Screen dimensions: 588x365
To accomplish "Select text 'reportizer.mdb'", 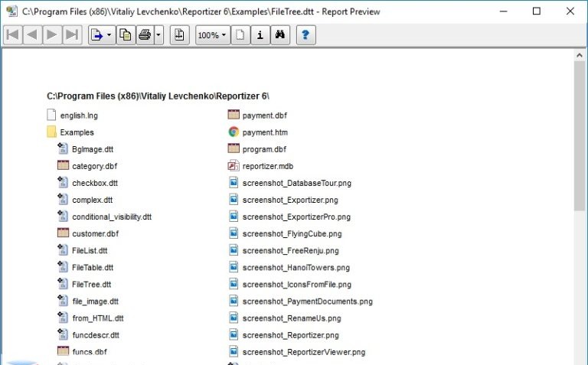I will pos(268,166).
